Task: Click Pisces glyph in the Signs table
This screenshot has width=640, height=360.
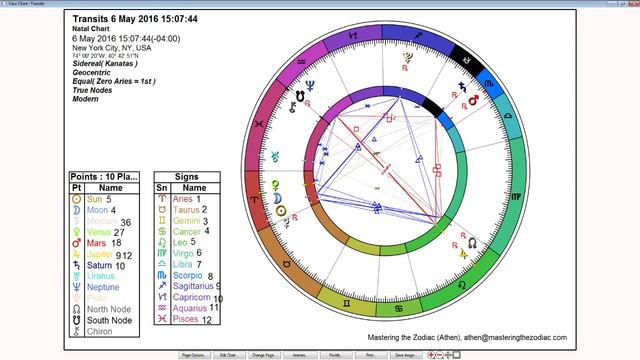Action: [162, 319]
